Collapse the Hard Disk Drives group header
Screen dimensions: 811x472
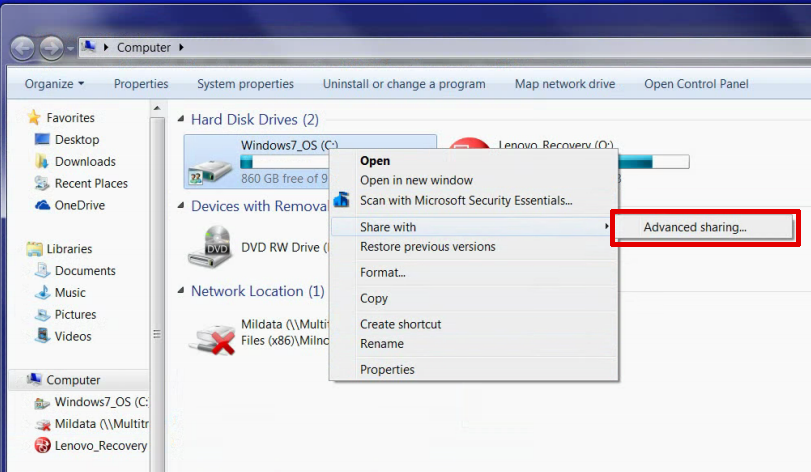click(x=254, y=120)
